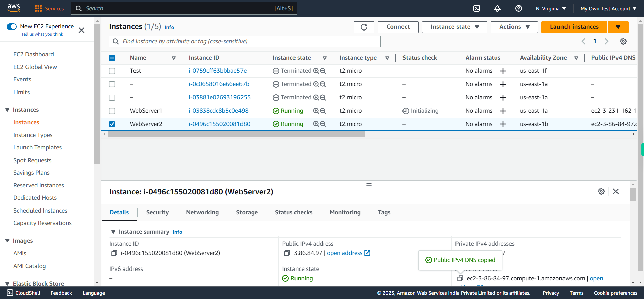Open CloudShell icon in top bar
The width and height of the screenshot is (644, 299).
[x=477, y=8]
